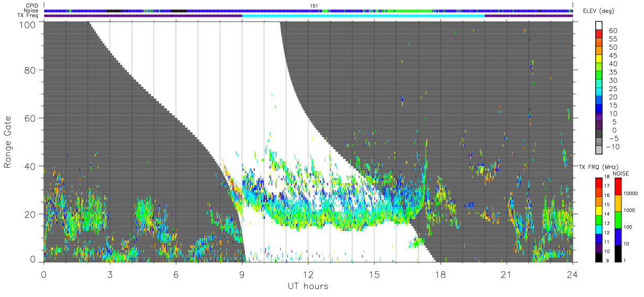Click the '35' tick label on ELEV colorbar
The height and width of the screenshot is (297, 644).
coord(613,72)
